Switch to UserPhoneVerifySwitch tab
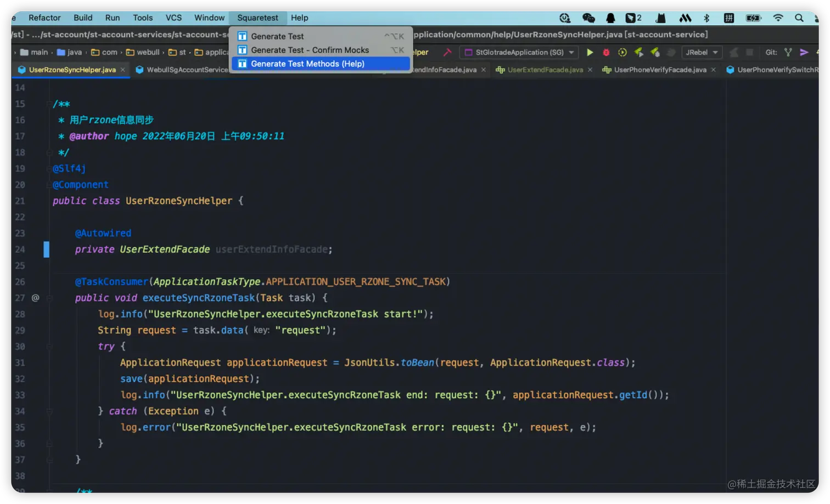830x504 pixels. 772,70
